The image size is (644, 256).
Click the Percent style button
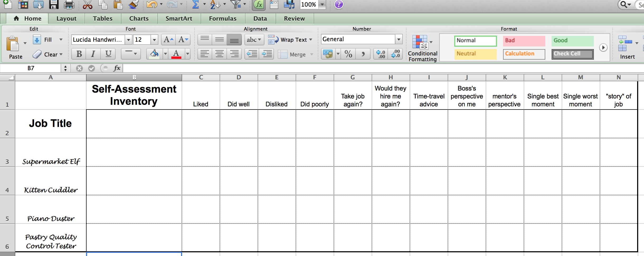[x=348, y=54]
